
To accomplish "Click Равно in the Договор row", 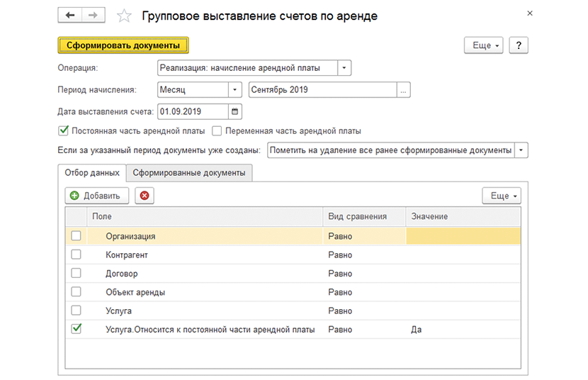I will click(340, 274).
